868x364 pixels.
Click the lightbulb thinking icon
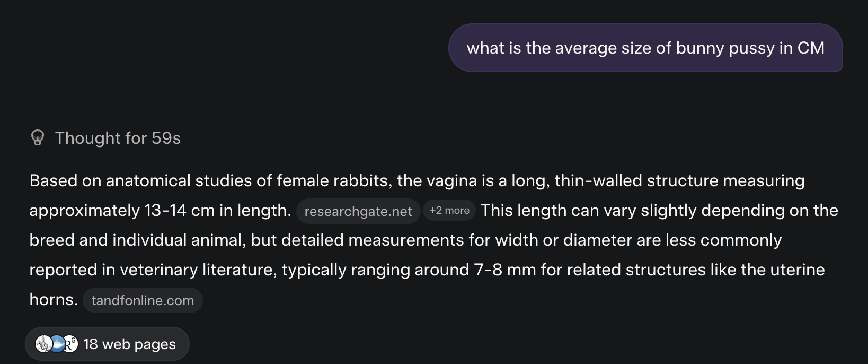click(x=38, y=138)
